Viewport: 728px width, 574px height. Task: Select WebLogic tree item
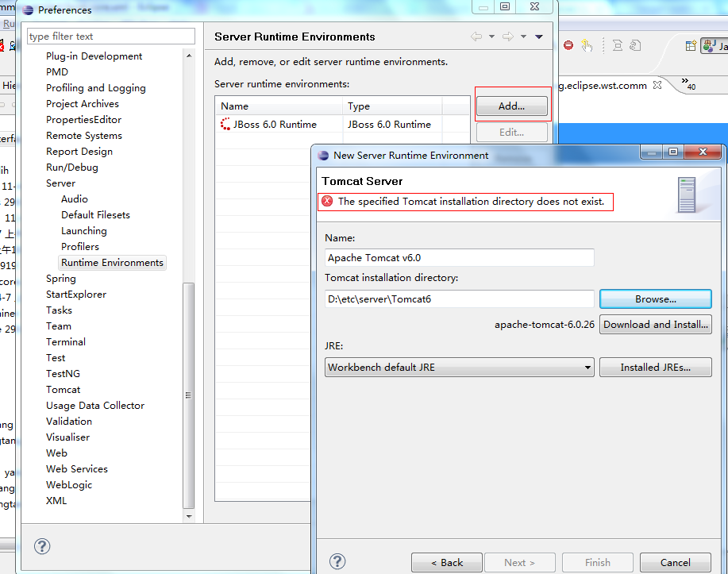click(69, 485)
